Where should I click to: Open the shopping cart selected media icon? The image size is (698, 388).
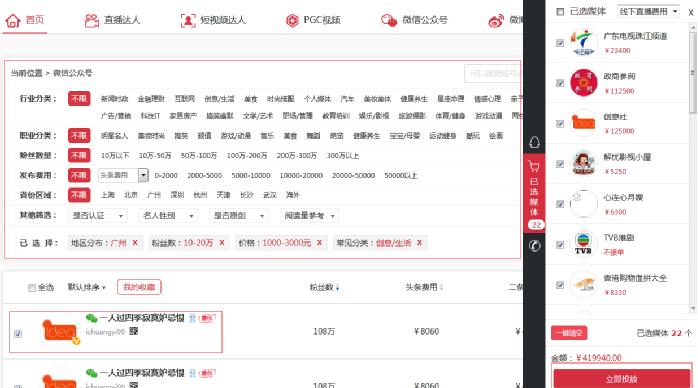pyautogui.click(x=534, y=166)
